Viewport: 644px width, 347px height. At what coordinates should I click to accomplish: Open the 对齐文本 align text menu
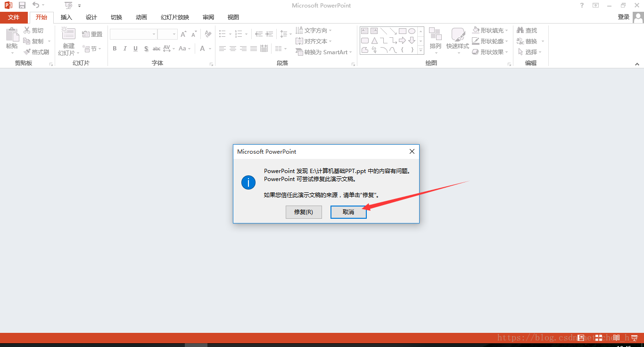(314, 41)
